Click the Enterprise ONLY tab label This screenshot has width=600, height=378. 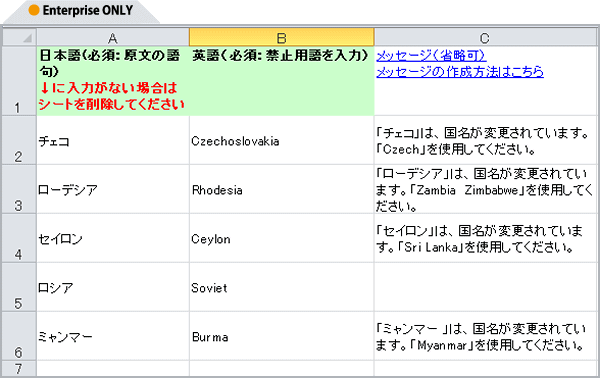[x=88, y=10]
